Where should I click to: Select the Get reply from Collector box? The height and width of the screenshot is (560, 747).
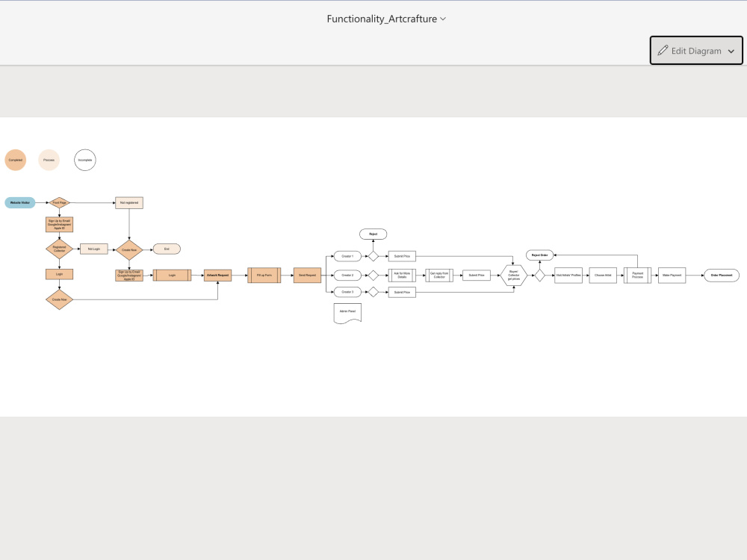(439, 276)
